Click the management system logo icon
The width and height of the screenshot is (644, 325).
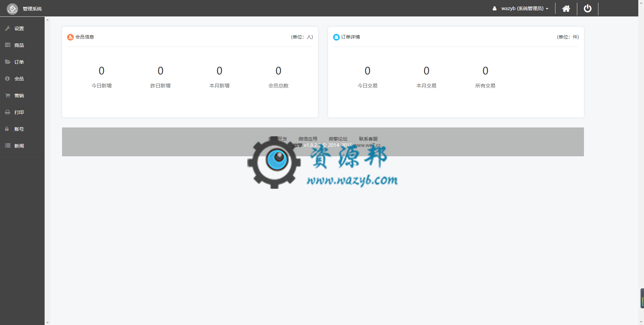(12, 8)
